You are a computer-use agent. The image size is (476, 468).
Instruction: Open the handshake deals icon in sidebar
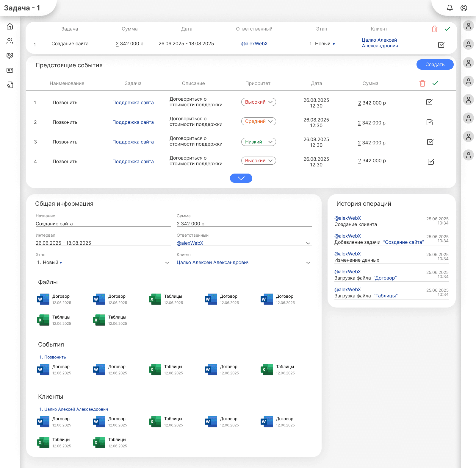coord(10,56)
